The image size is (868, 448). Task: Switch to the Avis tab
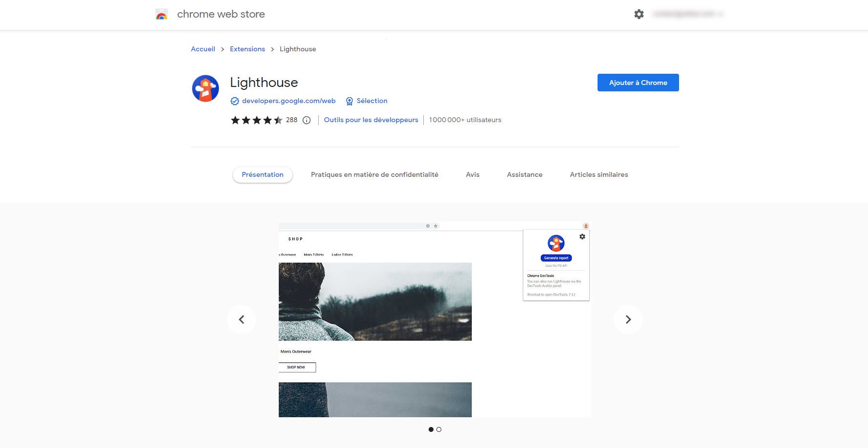(473, 174)
